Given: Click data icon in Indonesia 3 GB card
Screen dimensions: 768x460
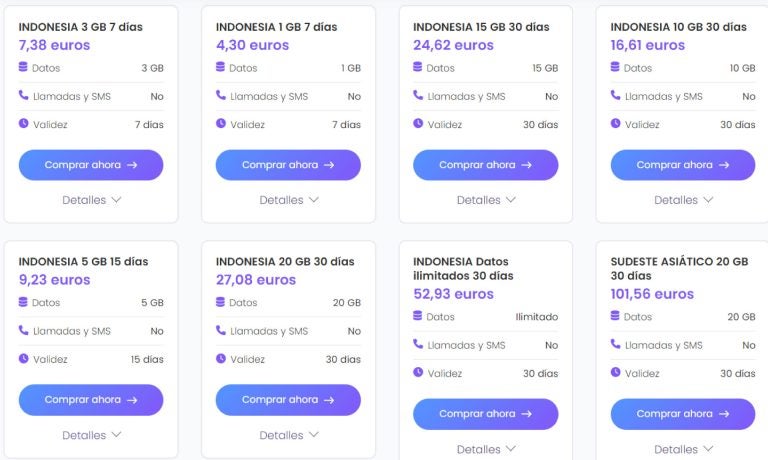Looking at the screenshot, I should click(23, 67).
